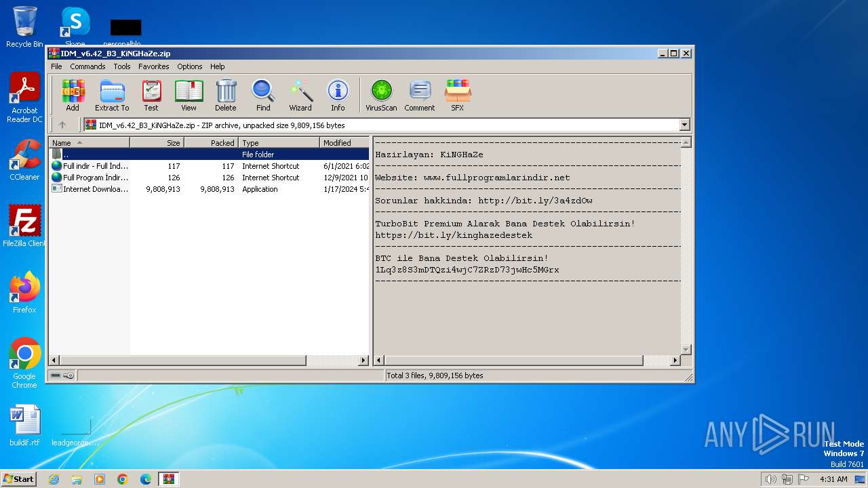Select the leadgeorge desktop file

tap(75, 431)
